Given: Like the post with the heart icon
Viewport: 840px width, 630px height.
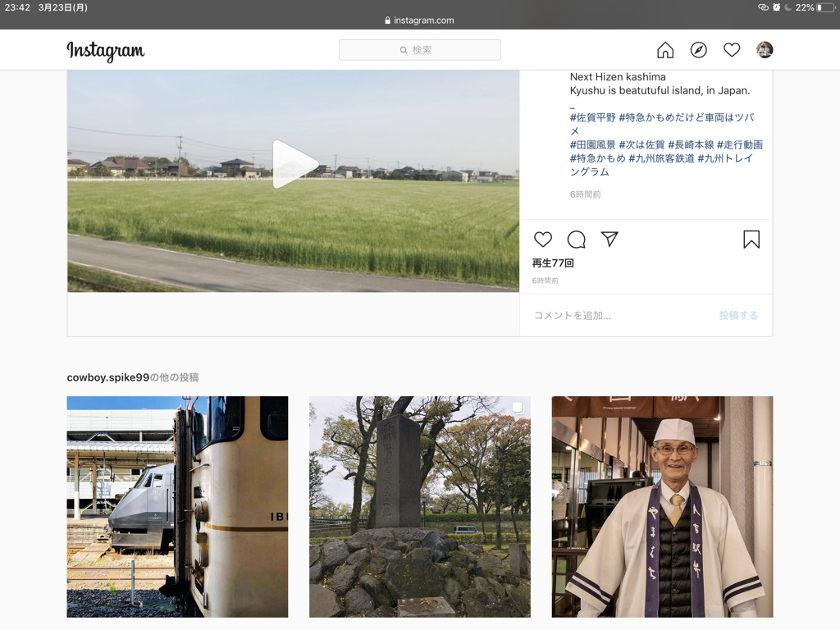Looking at the screenshot, I should click(543, 239).
